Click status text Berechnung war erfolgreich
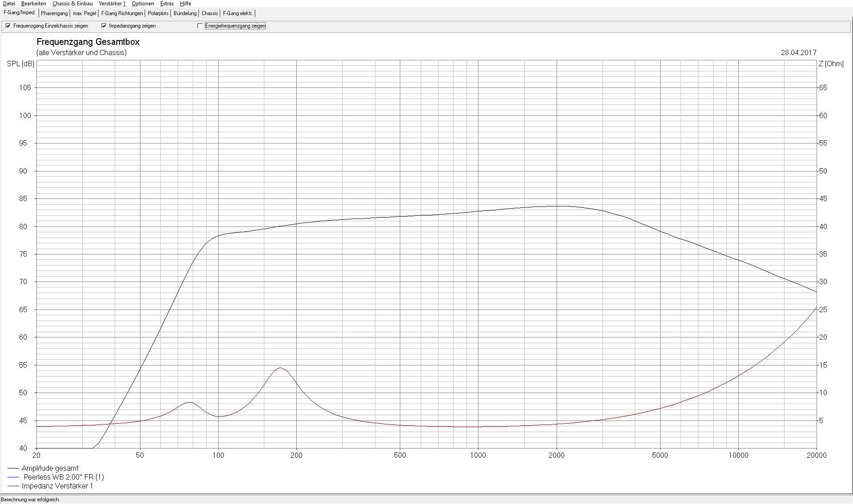Screen dimensions: 853x504 tap(30, 500)
